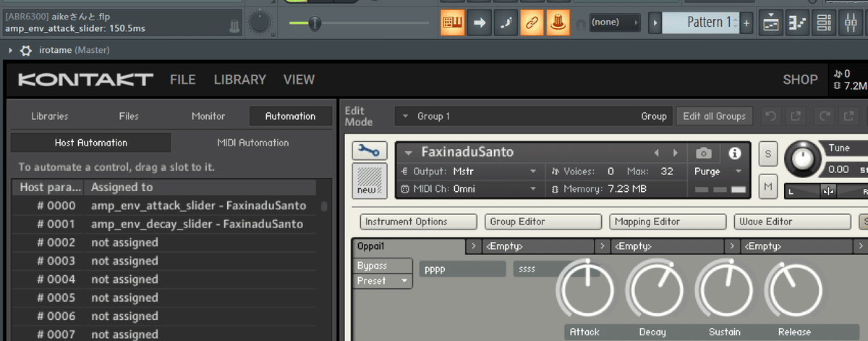The image size is (868, 341).
Task: Open the Mixer view icon
Action: click(849, 22)
